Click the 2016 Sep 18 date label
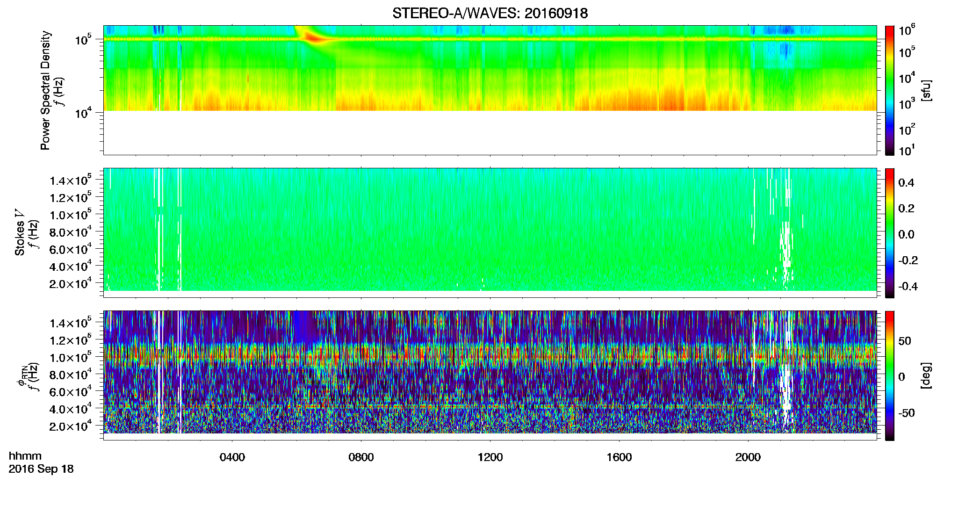This screenshot has height=505, width=980. point(41,469)
